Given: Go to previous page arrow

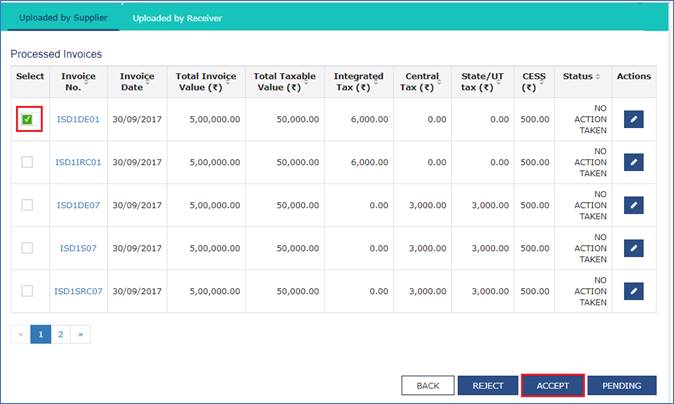Looking at the screenshot, I should [21, 334].
